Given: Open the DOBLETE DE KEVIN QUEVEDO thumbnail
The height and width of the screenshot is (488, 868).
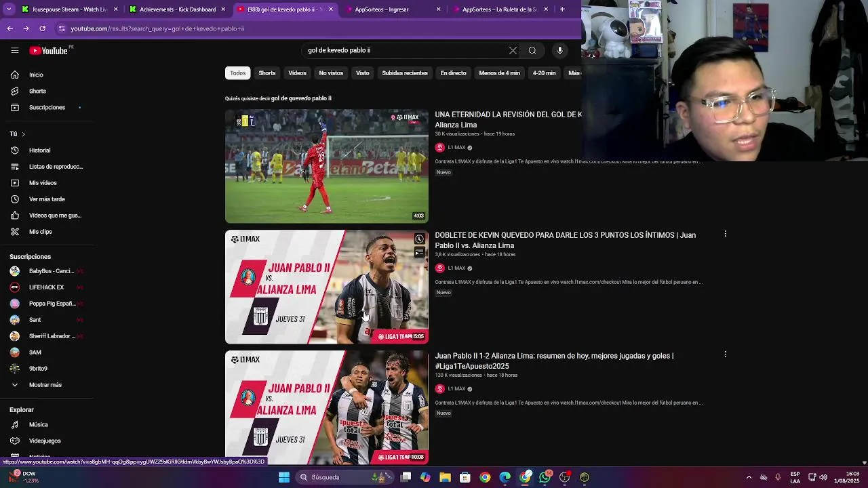Looking at the screenshot, I should (x=327, y=287).
